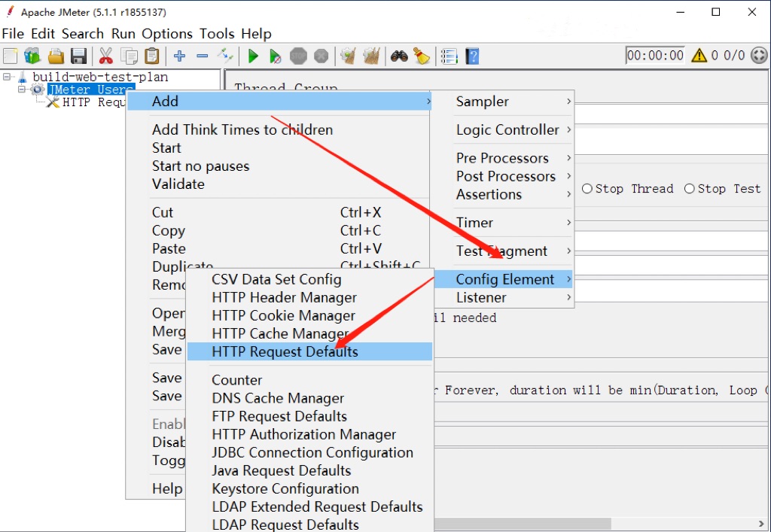The height and width of the screenshot is (532, 771).
Task: Choose HTTP Header Manager
Action: point(309,297)
